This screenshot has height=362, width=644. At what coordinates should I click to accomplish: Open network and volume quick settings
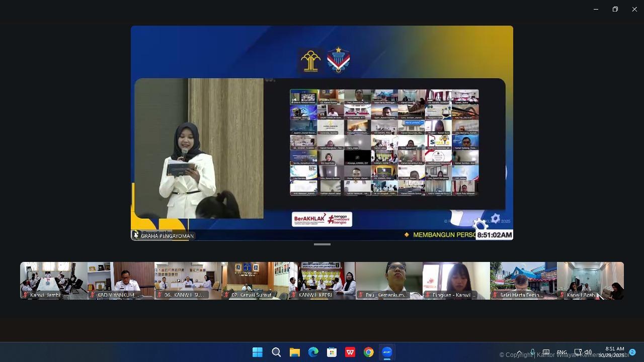583,352
